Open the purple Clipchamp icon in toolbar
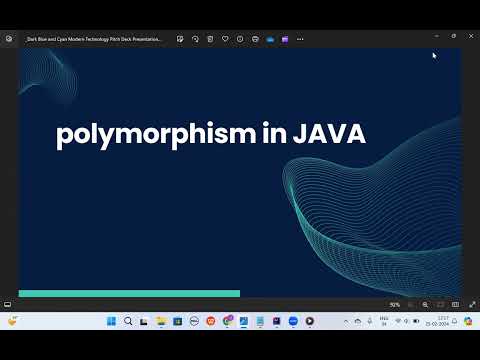480x360 pixels. pyautogui.click(x=285, y=40)
